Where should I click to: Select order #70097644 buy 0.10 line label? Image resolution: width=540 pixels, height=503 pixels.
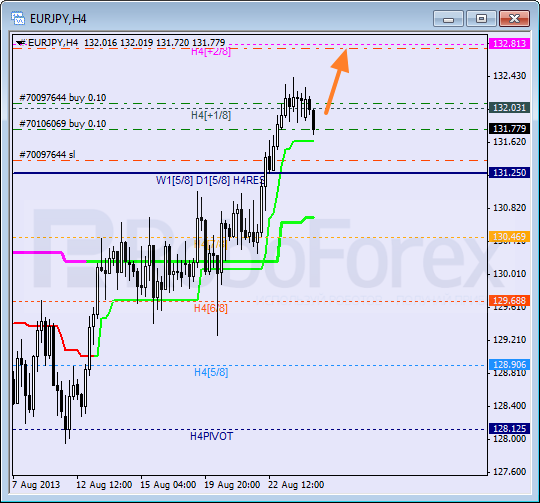click(63, 98)
